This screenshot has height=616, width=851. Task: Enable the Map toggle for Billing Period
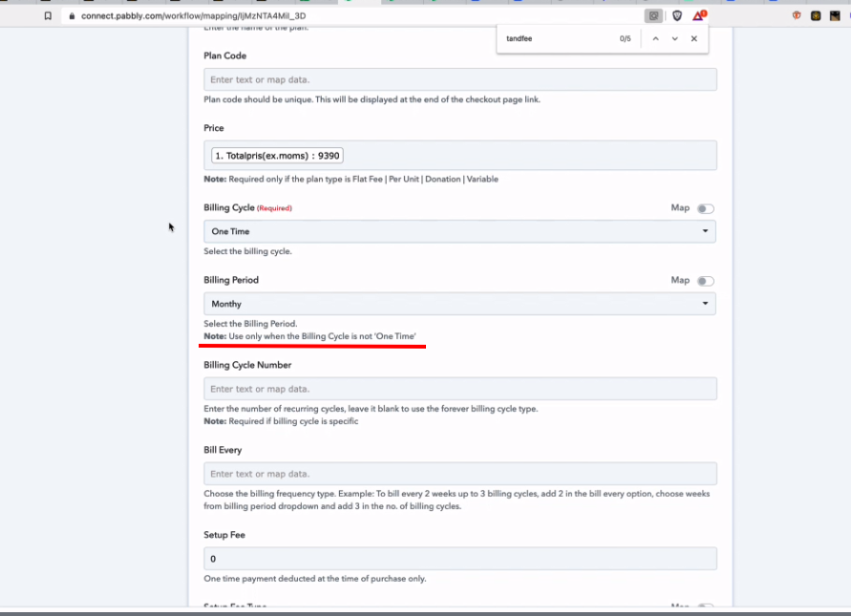click(705, 281)
